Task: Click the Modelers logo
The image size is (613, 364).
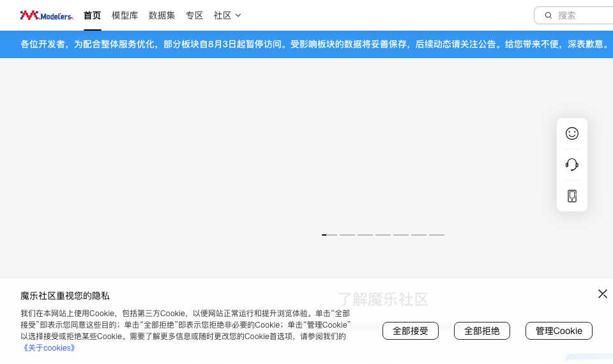Action: (47, 15)
